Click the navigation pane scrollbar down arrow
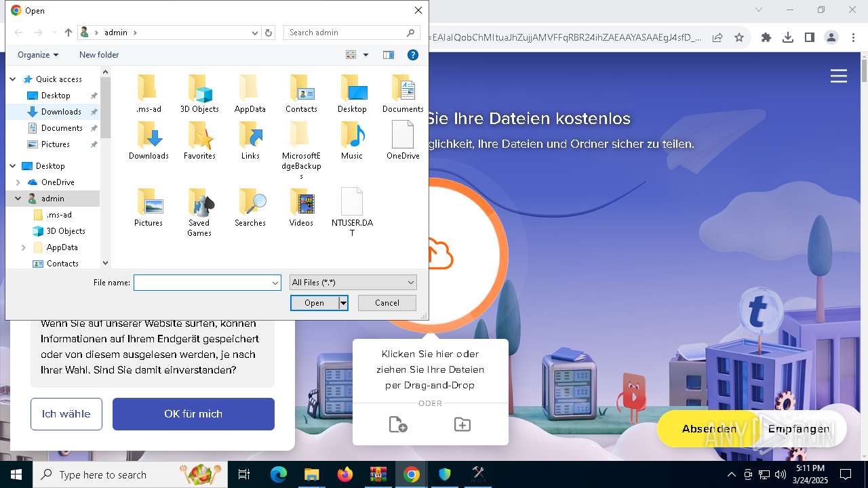Viewport: 868px width, 488px height. 105,263
